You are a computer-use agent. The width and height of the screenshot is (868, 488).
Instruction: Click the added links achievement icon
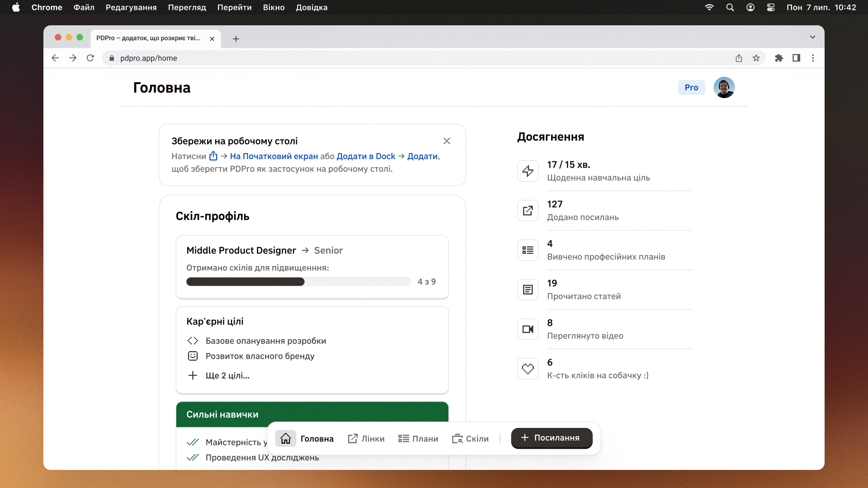pos(528,211)
